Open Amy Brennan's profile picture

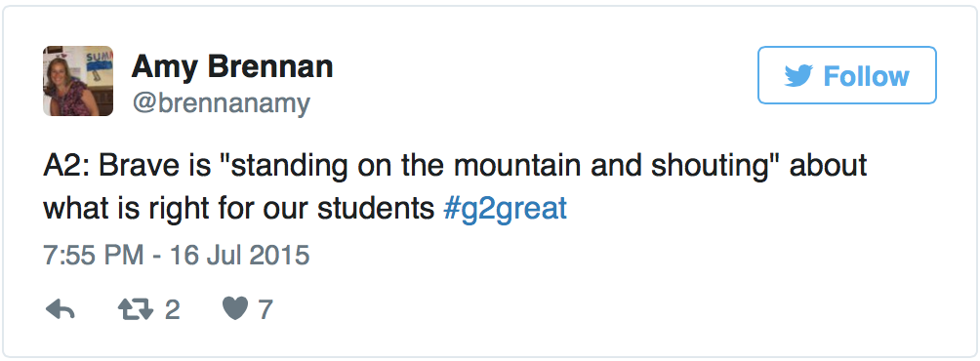(78, 81)
